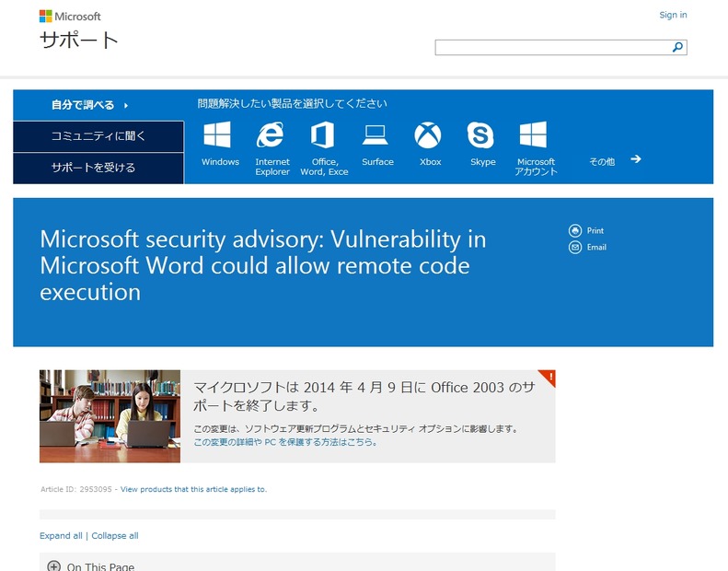The height and width of the screenshot is (571, 728).
Task: Click the Windows label text
Action: (x=220, y=162)
